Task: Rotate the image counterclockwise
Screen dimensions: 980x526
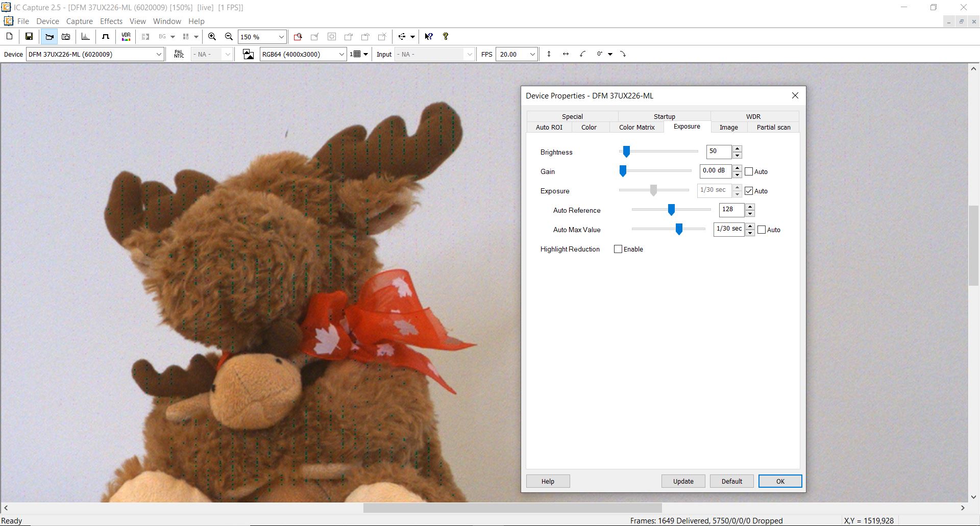Action: click(582, 54)
